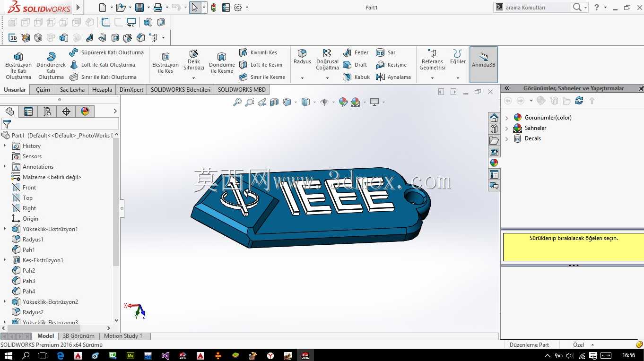
Task: Switch to the Sac Levha tab
Action: (x=72, y=90)
